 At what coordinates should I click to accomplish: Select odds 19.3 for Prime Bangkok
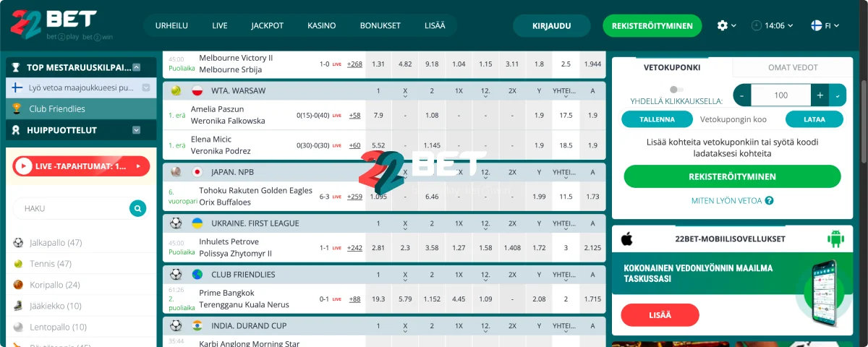(x=378, y=299)
